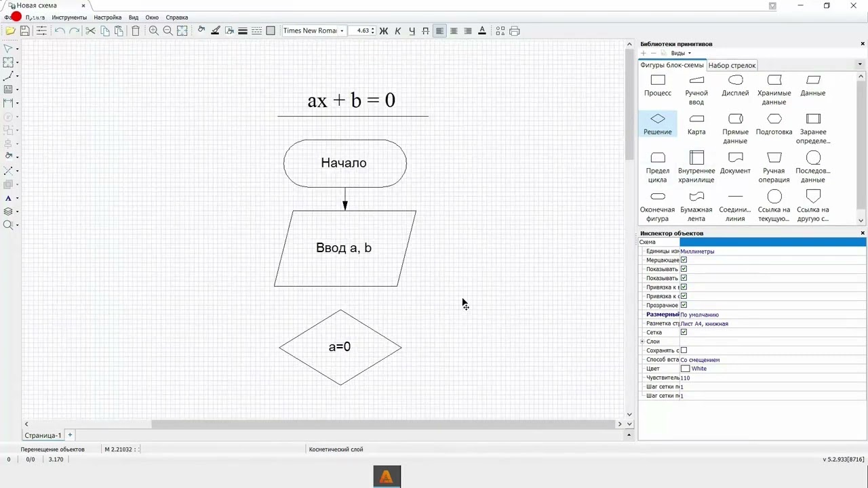Open the line tool's dropdown arrow
This screenshot has height=488, width=868.
[17, 76]
